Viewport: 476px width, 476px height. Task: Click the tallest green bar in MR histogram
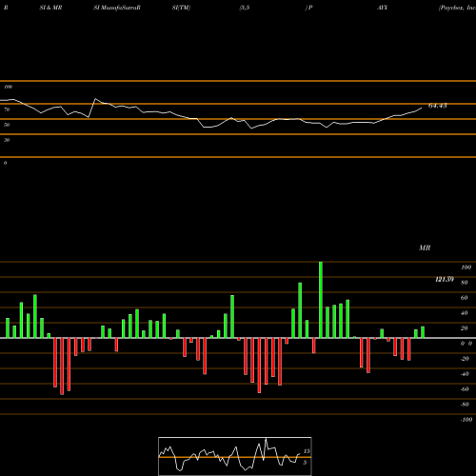tap(321, 300)
